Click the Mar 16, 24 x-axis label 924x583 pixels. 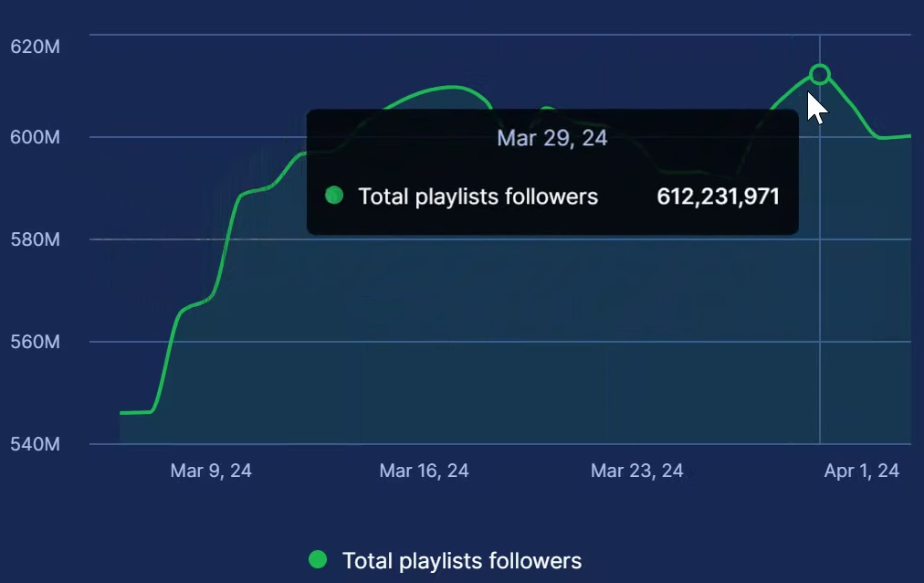pos(424,471)
